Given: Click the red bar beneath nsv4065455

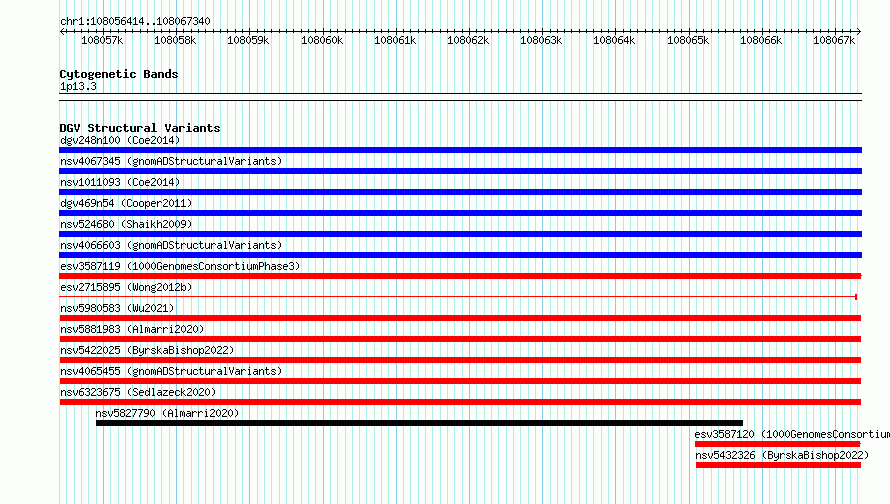Looking at the screenshot, I should (460, 381).
